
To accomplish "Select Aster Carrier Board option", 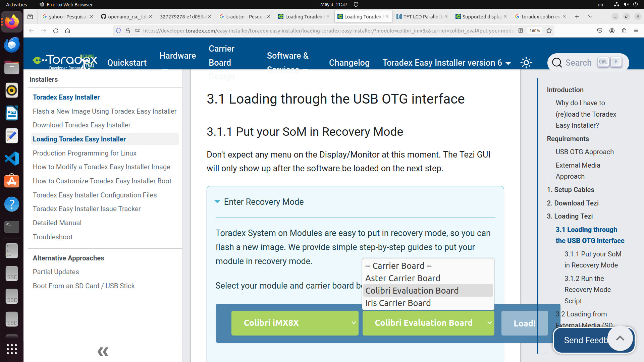I will click(428, 278).
